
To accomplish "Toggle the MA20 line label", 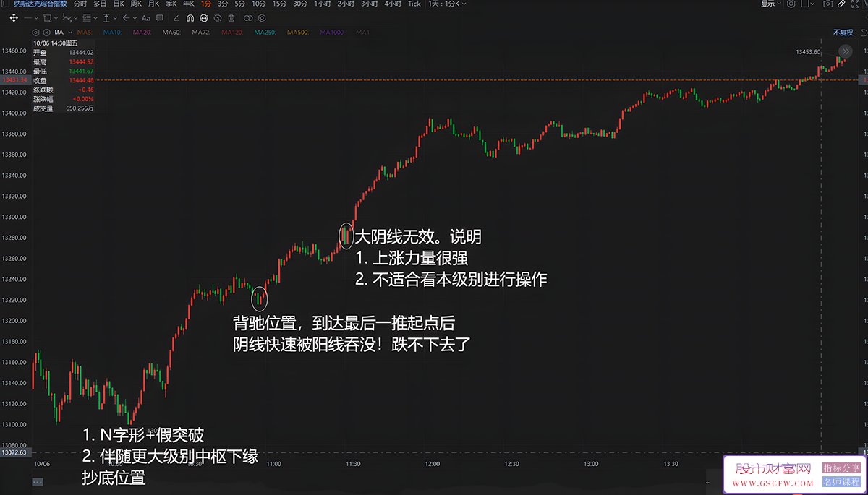I will (x=141, y=33).
